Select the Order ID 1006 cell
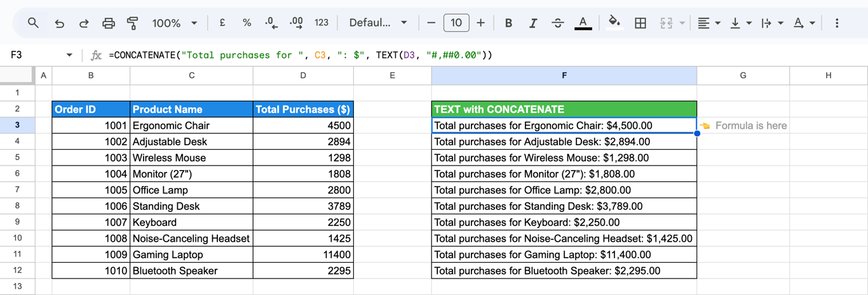 [x=91, y=206]
